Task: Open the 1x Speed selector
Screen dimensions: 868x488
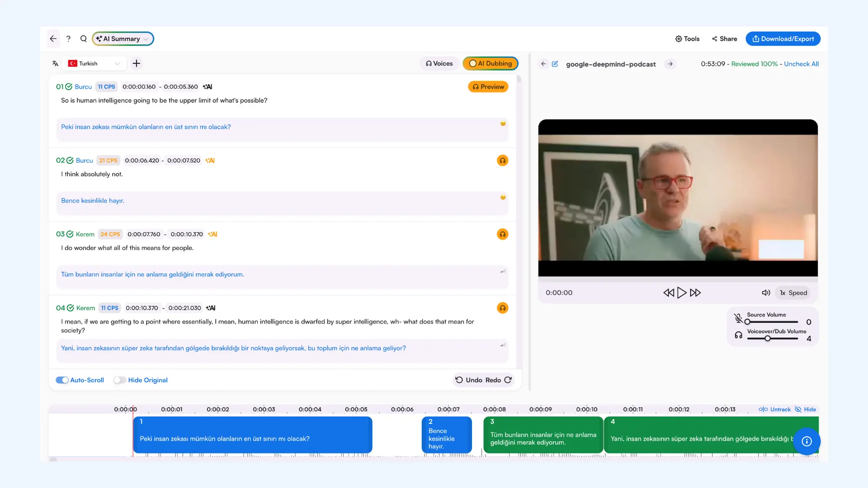Action: (x=793, y=293)
